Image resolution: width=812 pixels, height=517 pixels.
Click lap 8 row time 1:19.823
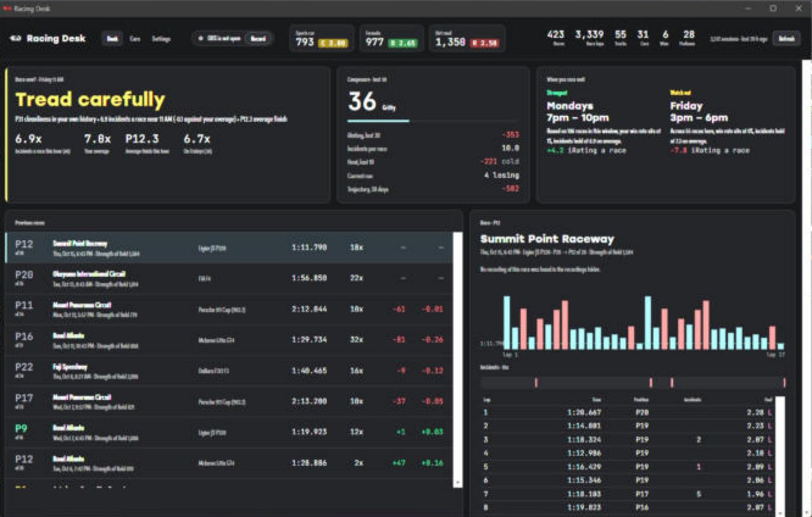(x=584, y=507)
